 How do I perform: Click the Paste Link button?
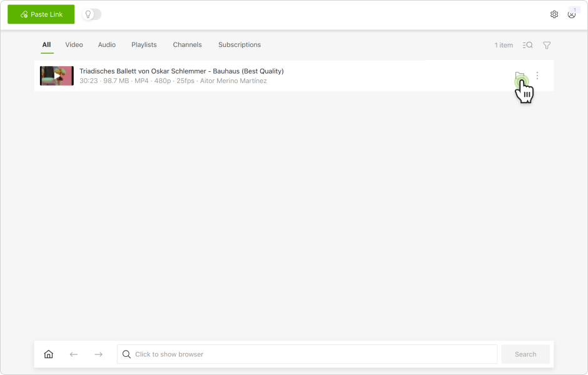click(41, 14)
